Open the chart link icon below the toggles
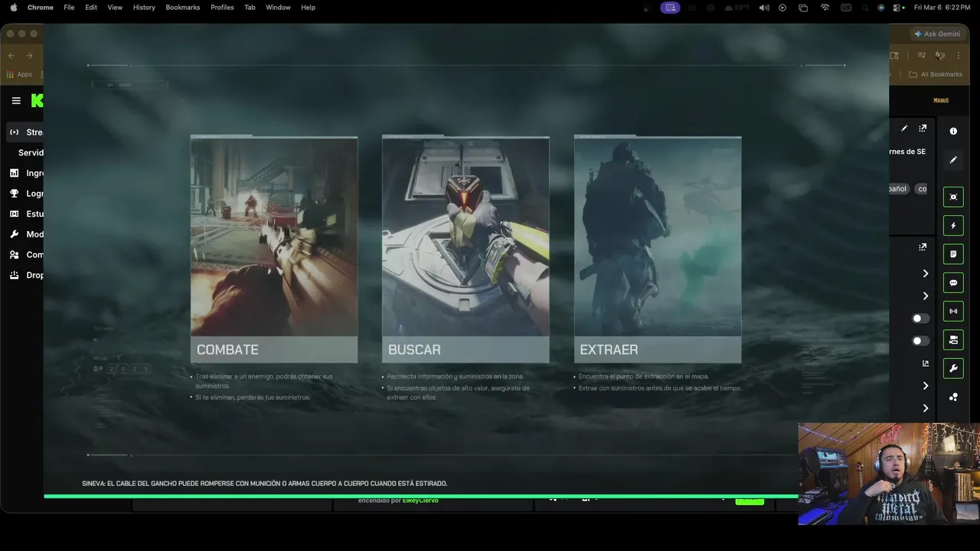This screenshot has width=980, height=551. (925, 364)
